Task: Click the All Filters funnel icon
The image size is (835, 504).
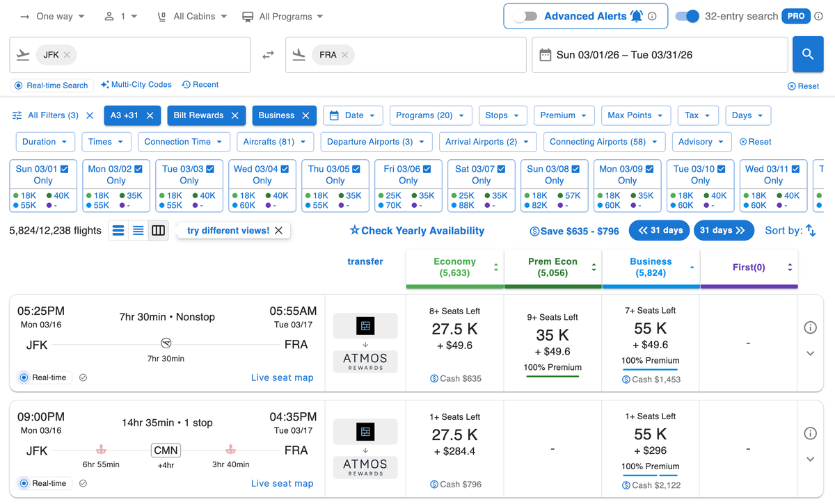Action: click(x=17, y=115)
